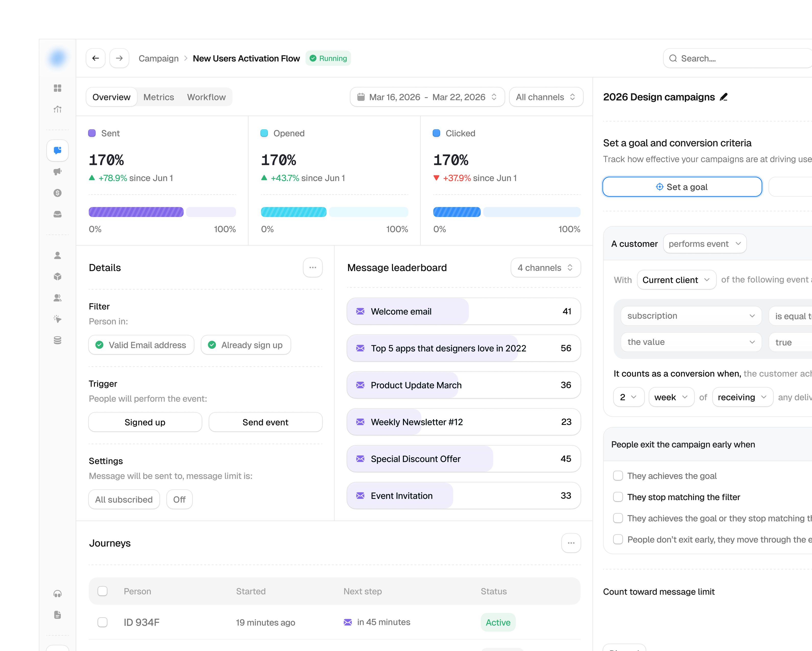Switch to the Workflow tab

(206, 97)
